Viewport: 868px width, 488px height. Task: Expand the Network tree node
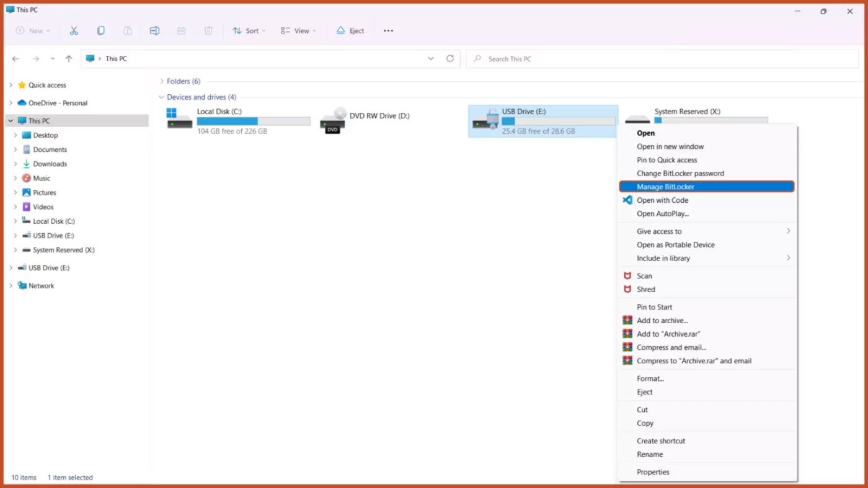click(x=11, y=286)
